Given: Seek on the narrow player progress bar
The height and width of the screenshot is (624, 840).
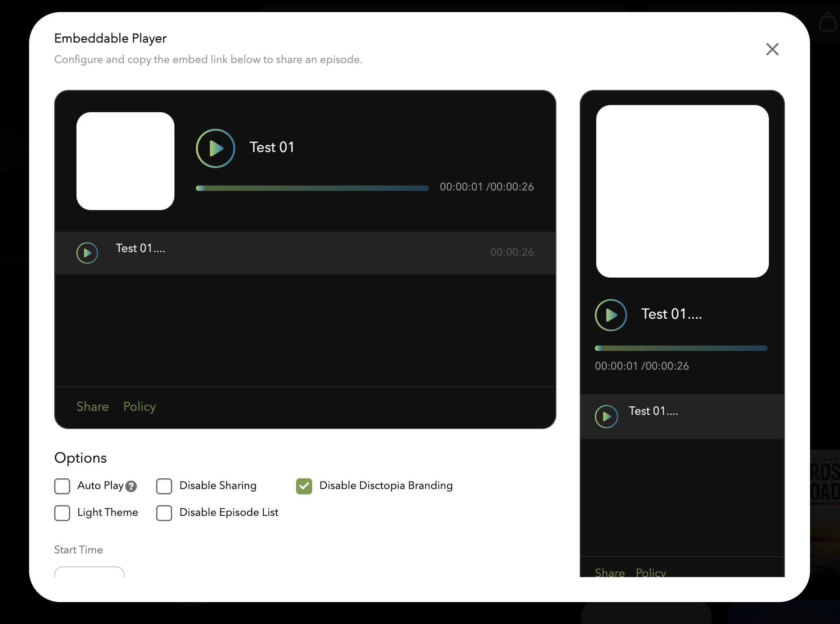Looking at the screenshot, I should click(x=681, y=348).
